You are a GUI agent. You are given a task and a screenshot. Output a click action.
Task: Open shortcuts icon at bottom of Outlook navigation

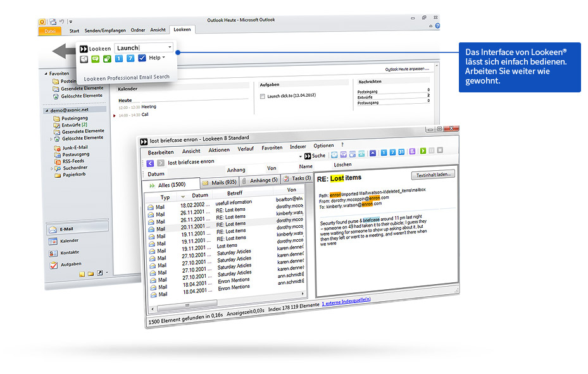[100, 273]
